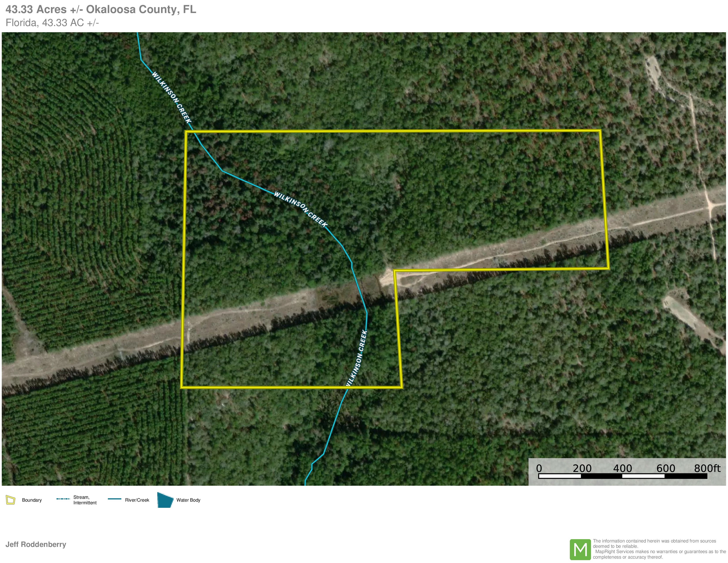Click the Stream, Intermittent legend label
728x563 pixels.
click(x=85, y=500)
